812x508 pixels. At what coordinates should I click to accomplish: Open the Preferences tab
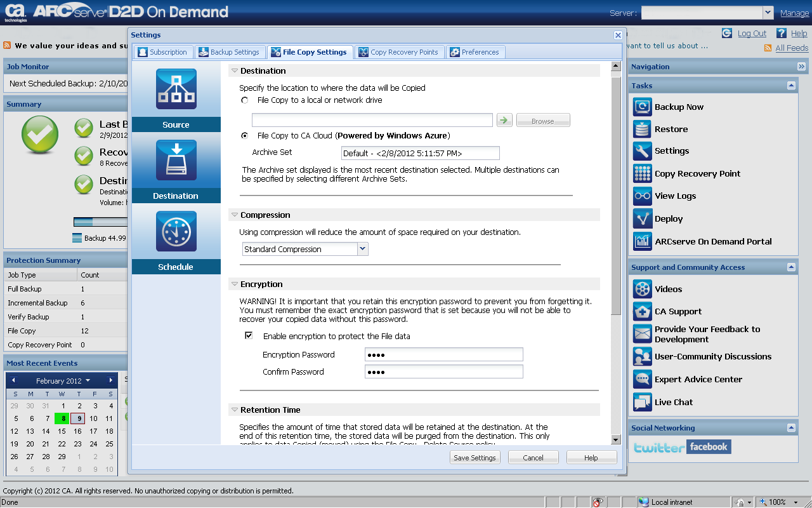coord(475,52)
